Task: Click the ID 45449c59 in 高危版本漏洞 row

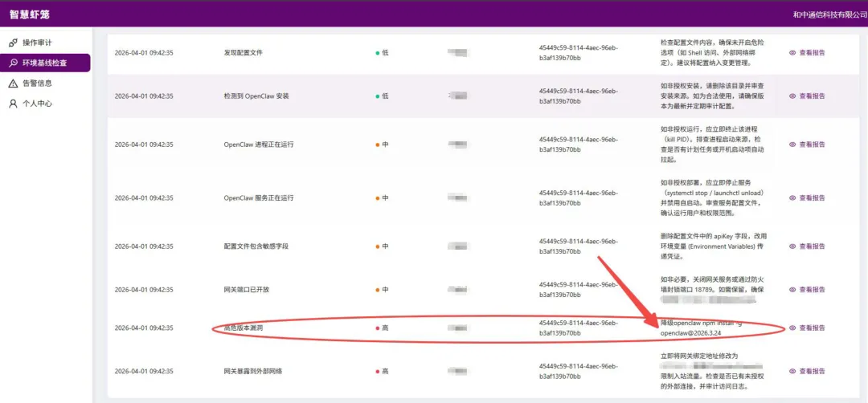Action: [579, 328]
